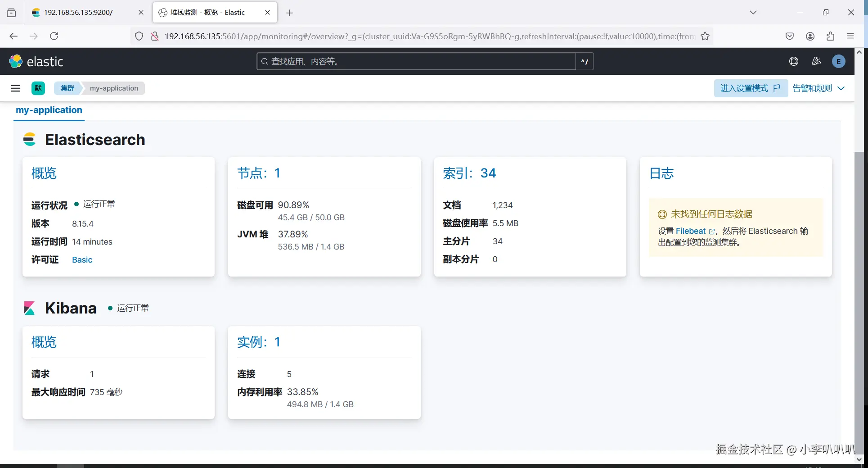The image size is (868, 468).
Task: Open the 节点: 1 link
Action: tap(259, 173)
